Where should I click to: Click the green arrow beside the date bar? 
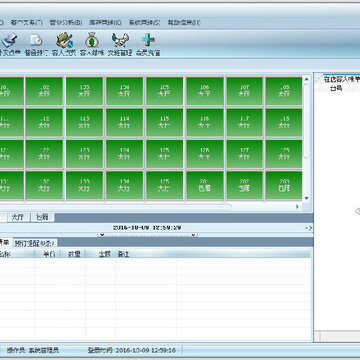tap(309, 228)
